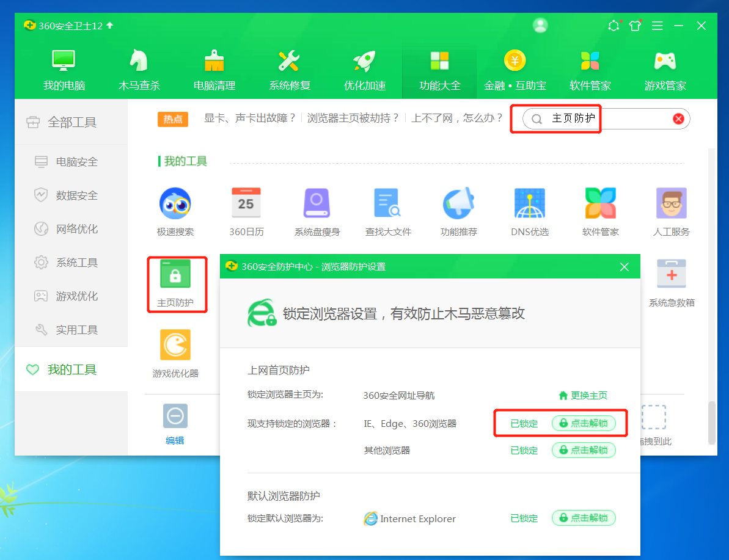
Task: Select the 功能大全 tab
Action: tap(439, 71)
